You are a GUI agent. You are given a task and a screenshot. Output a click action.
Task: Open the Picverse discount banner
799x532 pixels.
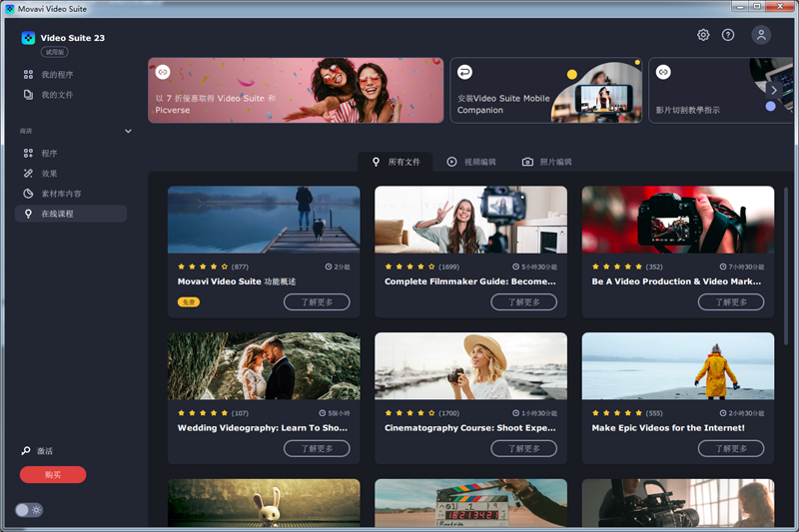tap(296, 90)
